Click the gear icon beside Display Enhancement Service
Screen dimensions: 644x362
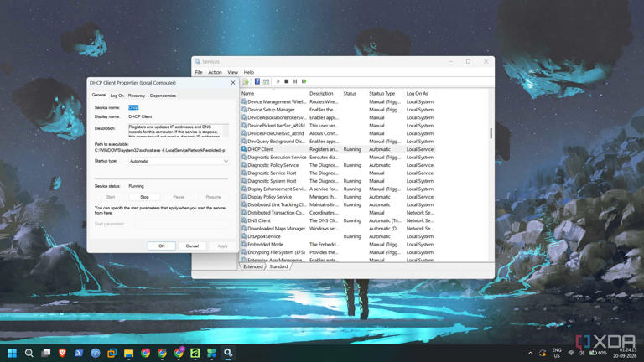pyautogui.click(x=244, y=189)
